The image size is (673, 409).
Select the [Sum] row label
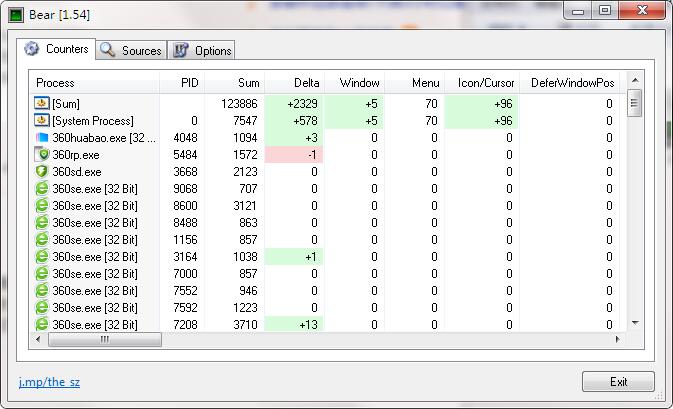[x=66, y=104]
